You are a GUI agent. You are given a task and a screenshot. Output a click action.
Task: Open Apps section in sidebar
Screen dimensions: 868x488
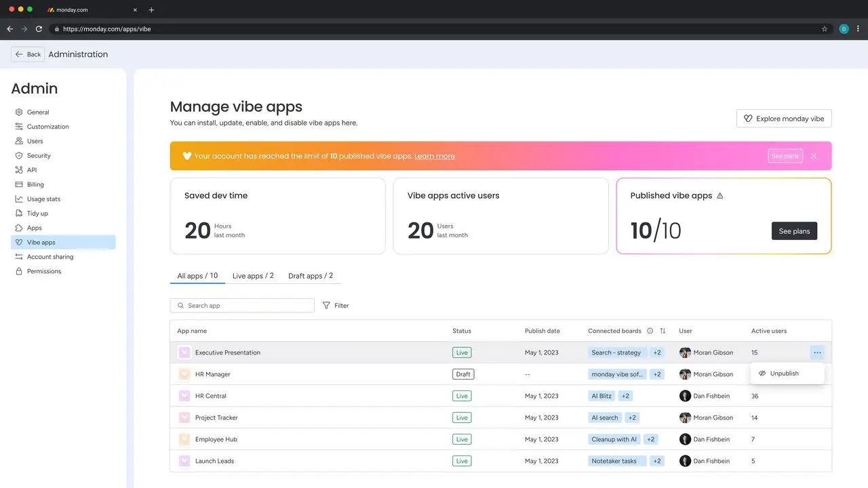[x=29, y=228]
